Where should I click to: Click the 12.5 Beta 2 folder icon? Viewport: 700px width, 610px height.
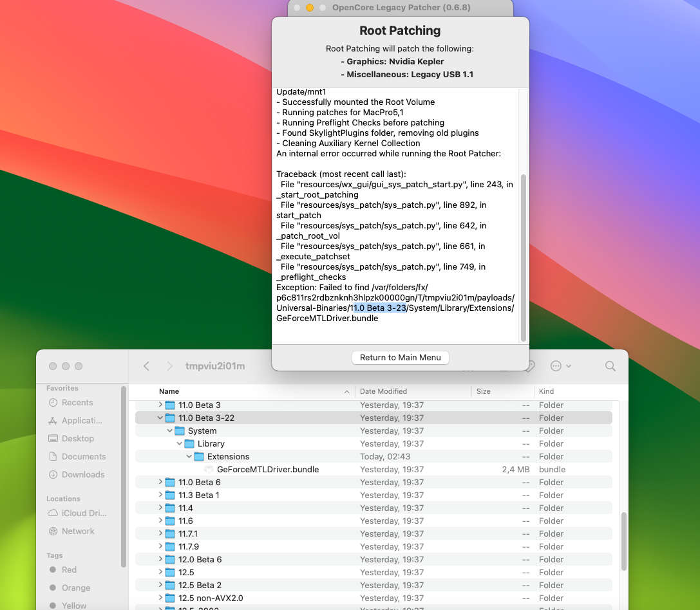170,586
